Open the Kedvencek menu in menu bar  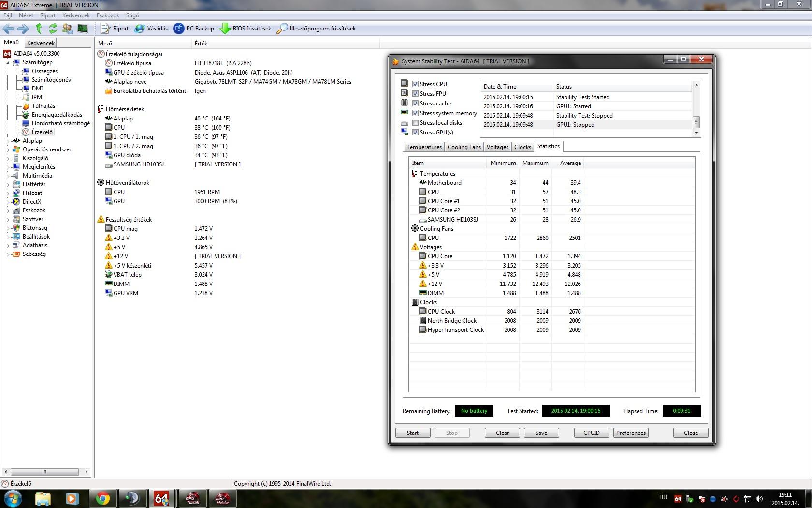tap(76, 15)
